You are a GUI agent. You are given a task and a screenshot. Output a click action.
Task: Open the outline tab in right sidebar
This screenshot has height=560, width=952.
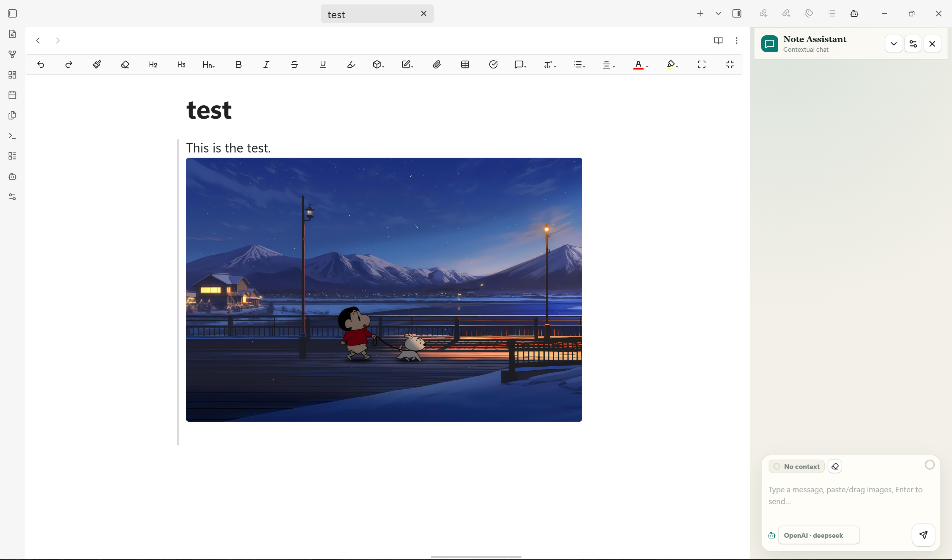(x=831, y=14)
